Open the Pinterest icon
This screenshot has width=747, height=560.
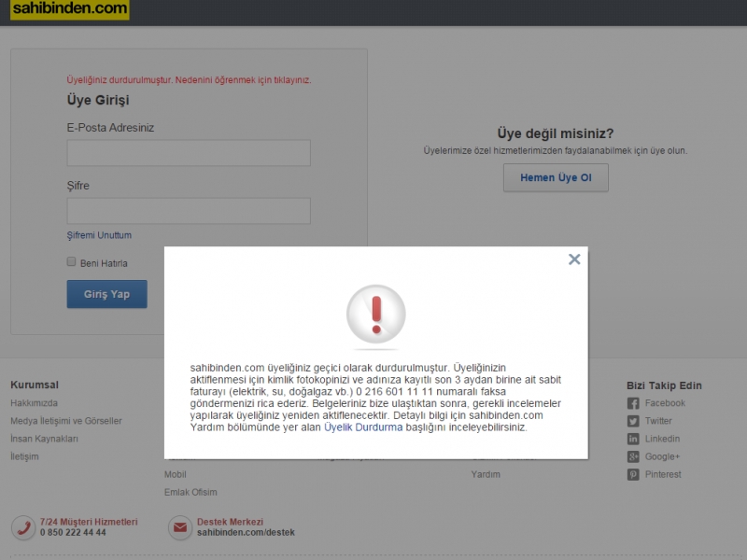click(633, 475)
